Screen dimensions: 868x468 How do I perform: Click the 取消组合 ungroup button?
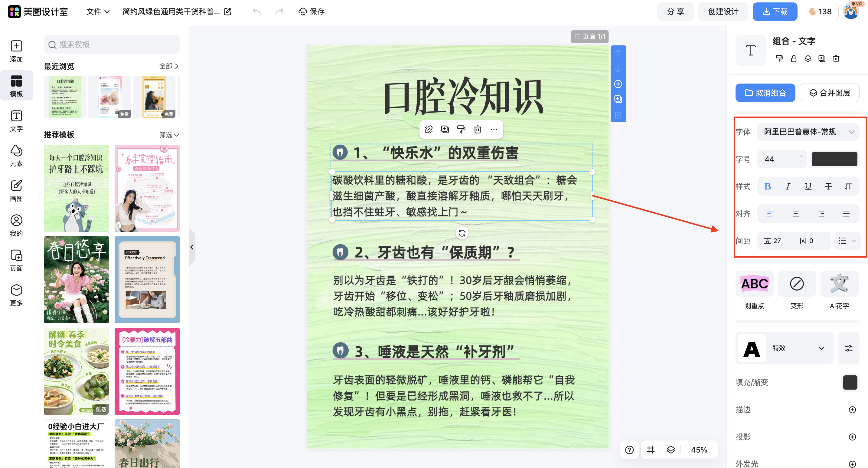765,93
